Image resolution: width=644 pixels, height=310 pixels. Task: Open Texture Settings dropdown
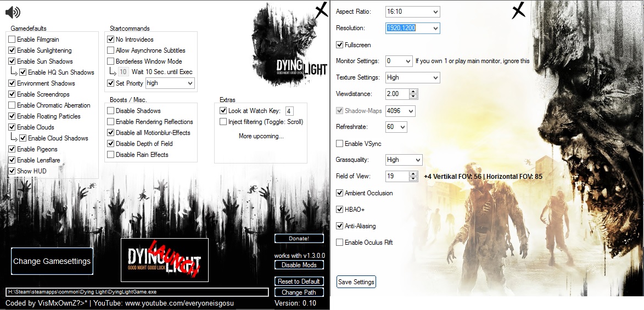tap(413, 77)
